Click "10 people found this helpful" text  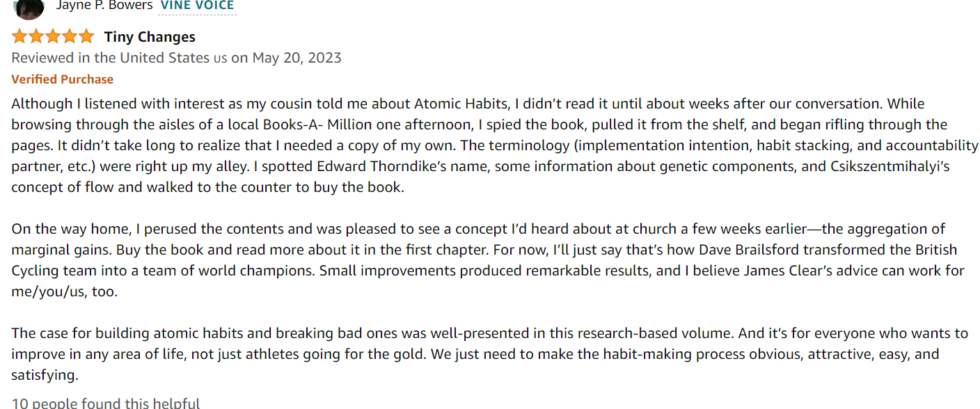coord(106,403)
